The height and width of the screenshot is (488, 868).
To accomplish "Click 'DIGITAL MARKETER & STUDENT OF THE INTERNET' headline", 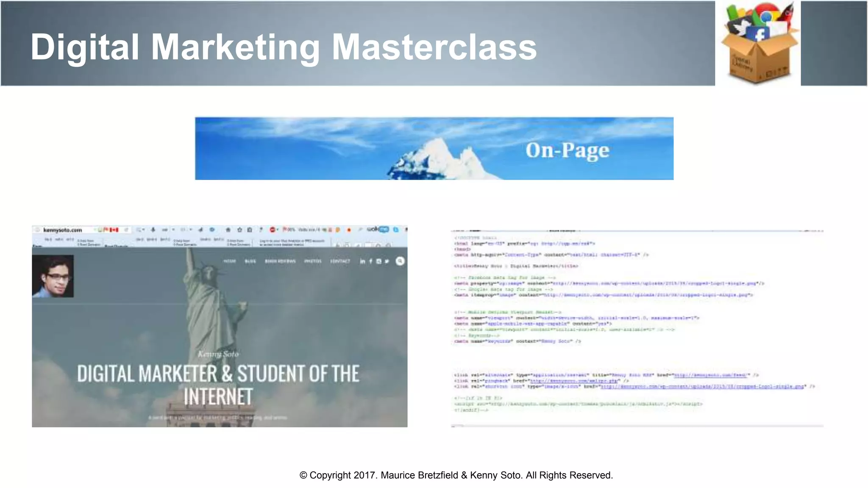I will click(218, 385).
